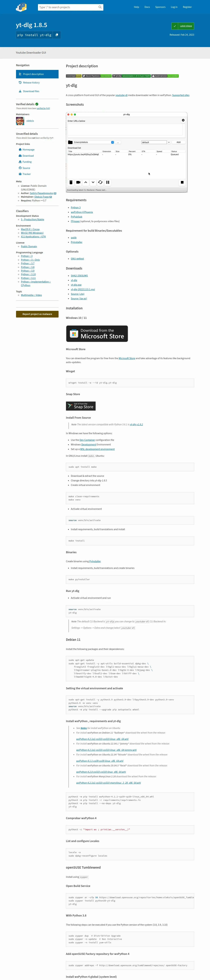Viewport: 210px width, 980px height.
Task: Open the Supported sites link
Action: click(x=181, y=95)
